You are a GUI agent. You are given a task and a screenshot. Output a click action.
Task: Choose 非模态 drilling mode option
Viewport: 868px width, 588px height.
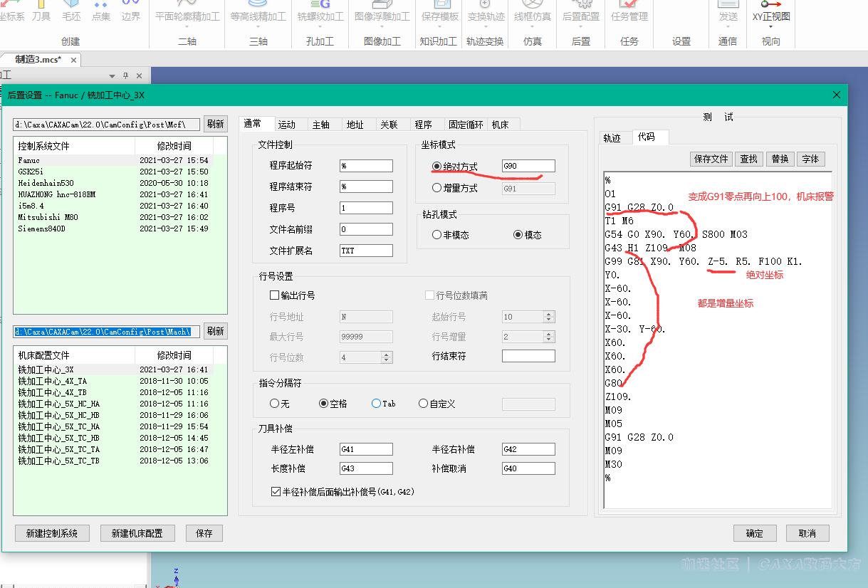pos(437,235)
